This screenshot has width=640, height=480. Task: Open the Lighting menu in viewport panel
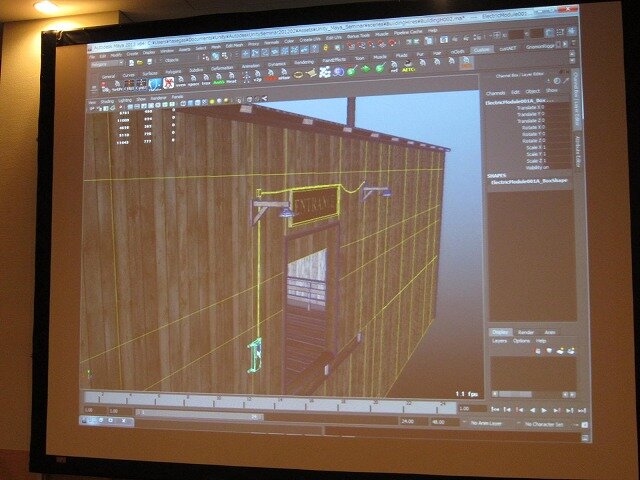point(125,100)
